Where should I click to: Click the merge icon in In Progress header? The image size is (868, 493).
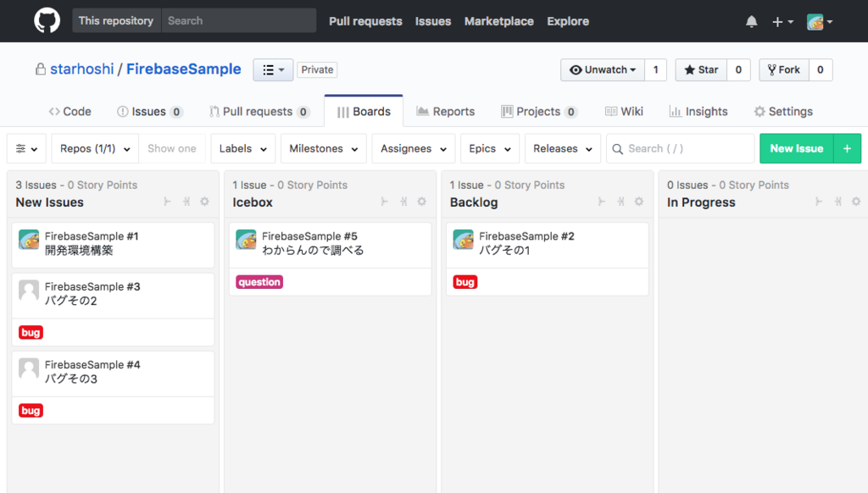[x=838, y=202]
